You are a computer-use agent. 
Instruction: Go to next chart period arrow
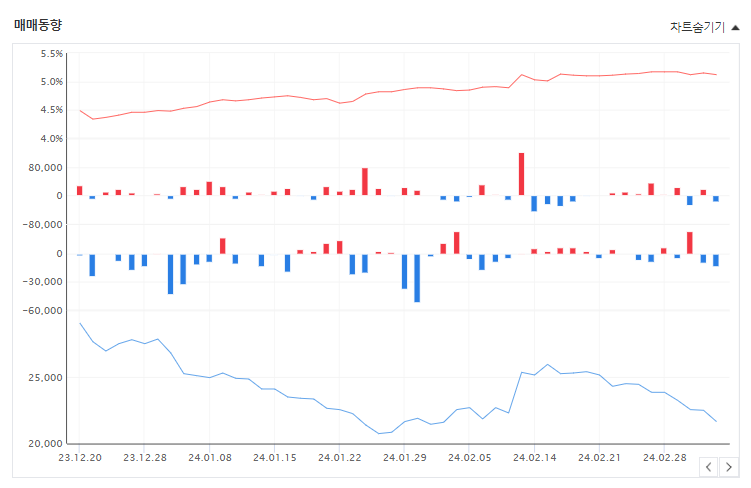[729, 467]
